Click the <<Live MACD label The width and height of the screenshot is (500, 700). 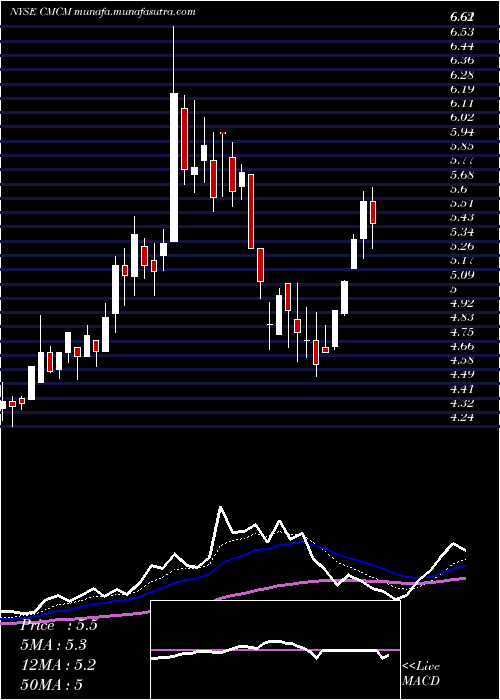[421, 674]
